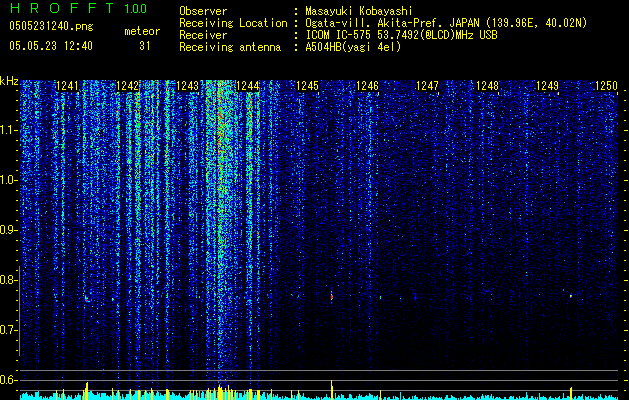Image resolution: width=629 pixels, height=400 pixels.
Task: Click the 1247 time marker
Action: [x=428, y=86]
